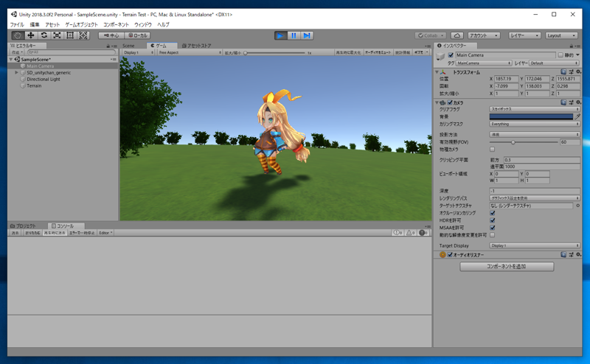Select the combined Transform tool
590x364 pixels.
83,35
